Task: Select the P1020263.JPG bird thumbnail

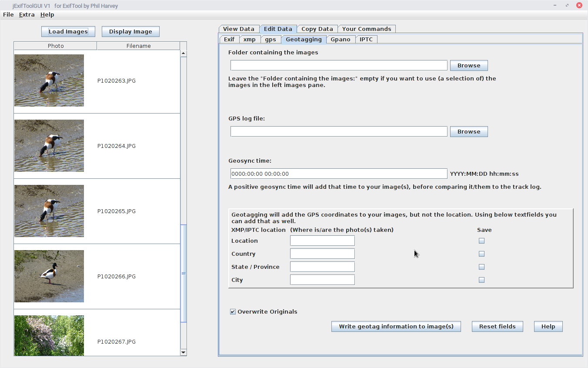Action: [x=49, y=80]
